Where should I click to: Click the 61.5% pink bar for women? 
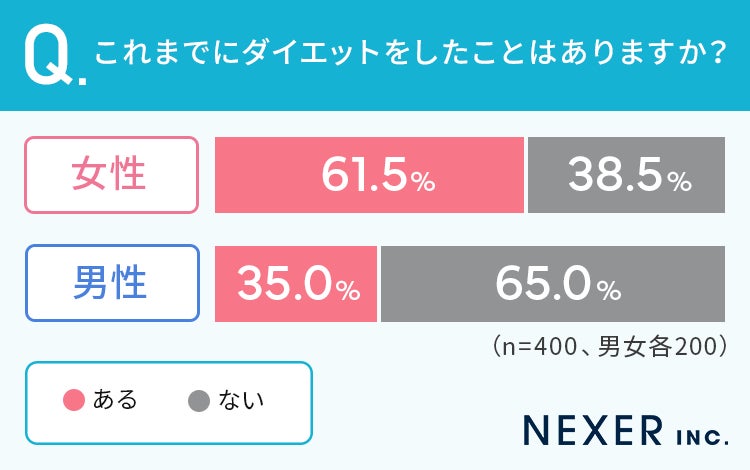tap(369, 175)
